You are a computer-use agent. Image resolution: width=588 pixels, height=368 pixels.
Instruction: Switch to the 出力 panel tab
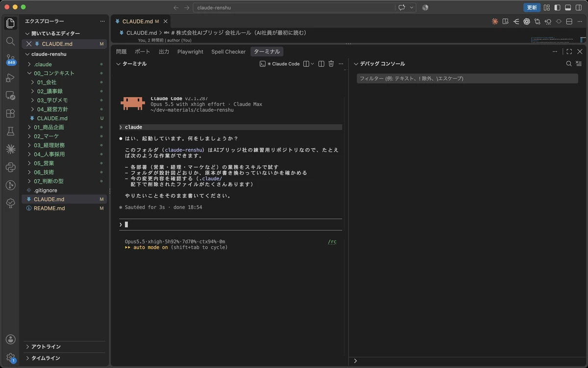164,52
